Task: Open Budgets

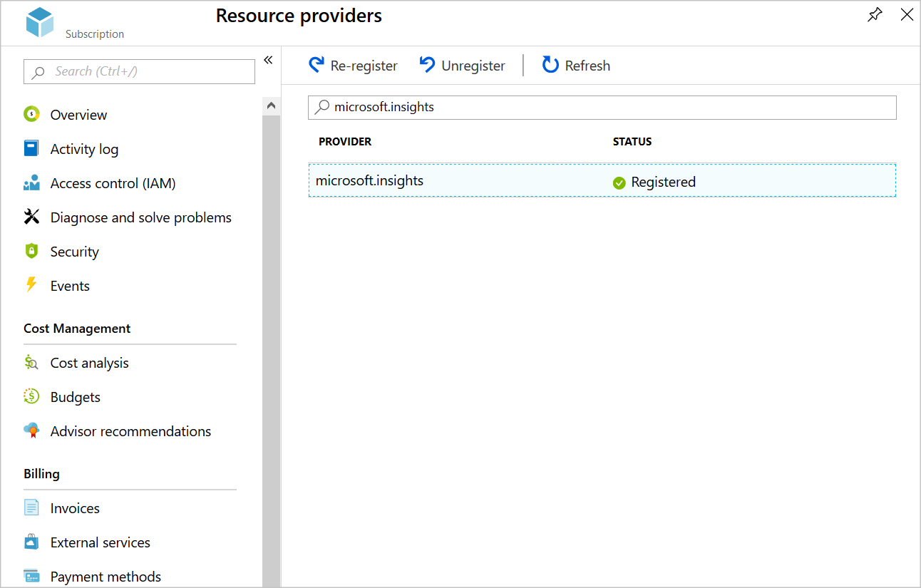Action: pos(75,397)
